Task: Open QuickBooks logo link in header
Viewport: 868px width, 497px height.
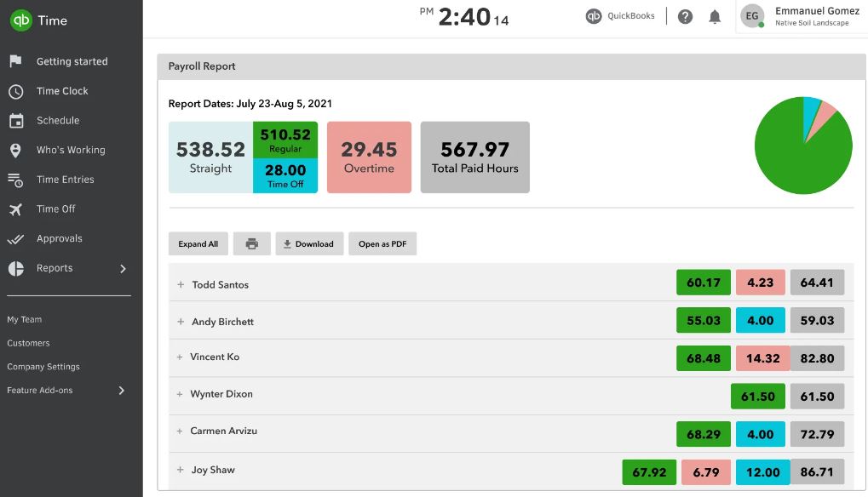Action: click(x=621, y=16)
